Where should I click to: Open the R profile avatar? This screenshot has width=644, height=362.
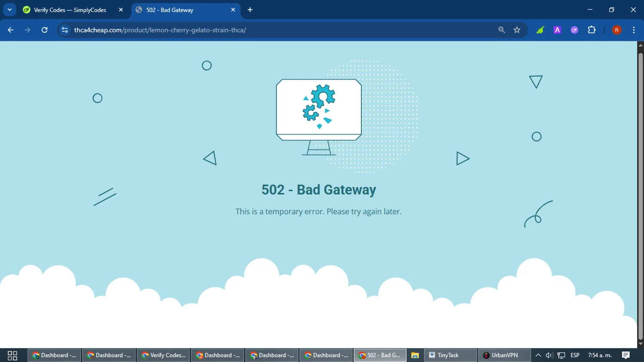coord(617,30)
